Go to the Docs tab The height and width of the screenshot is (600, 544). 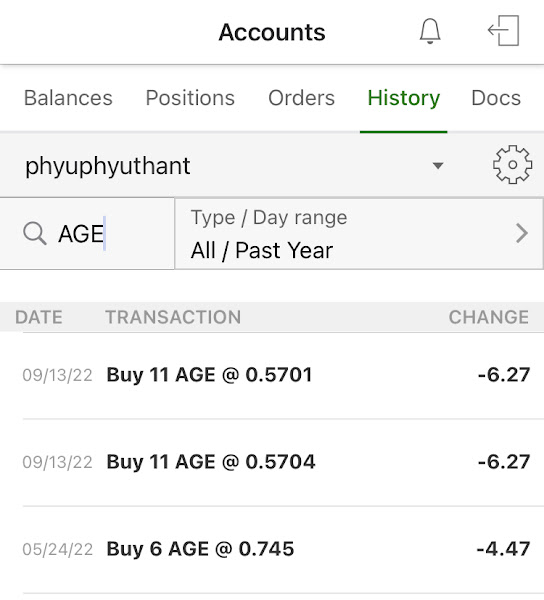(x=496, y=98)
